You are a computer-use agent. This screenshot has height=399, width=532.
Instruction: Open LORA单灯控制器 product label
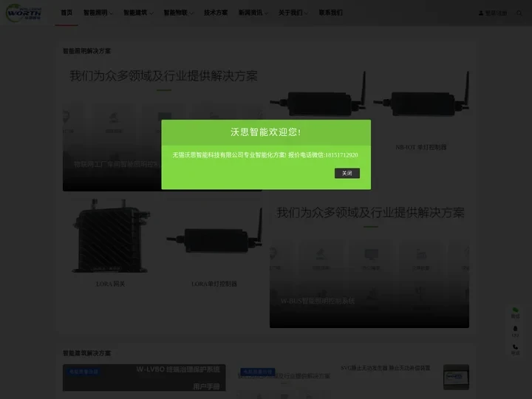pyautogui.click(x=214, y=284)
